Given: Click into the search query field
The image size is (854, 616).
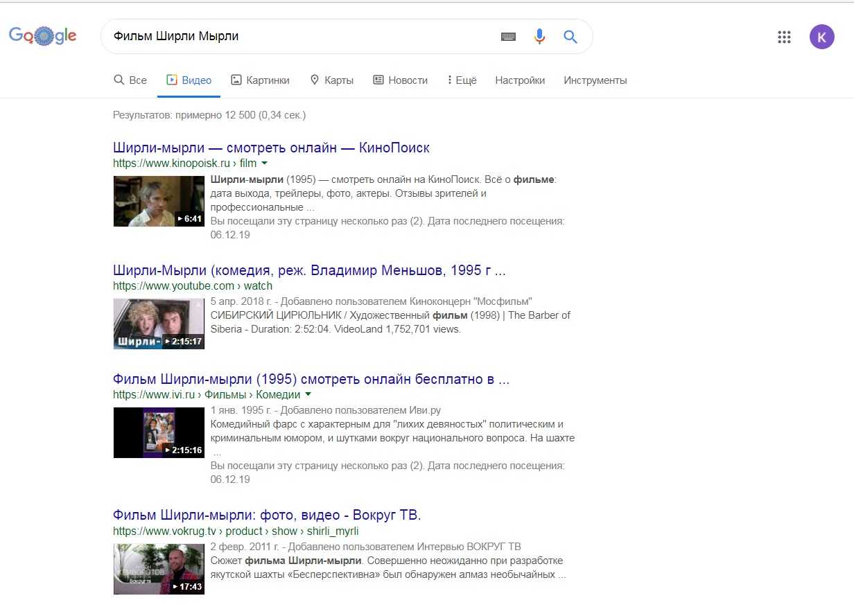Looking at the screenshot, I should (298, 37).
